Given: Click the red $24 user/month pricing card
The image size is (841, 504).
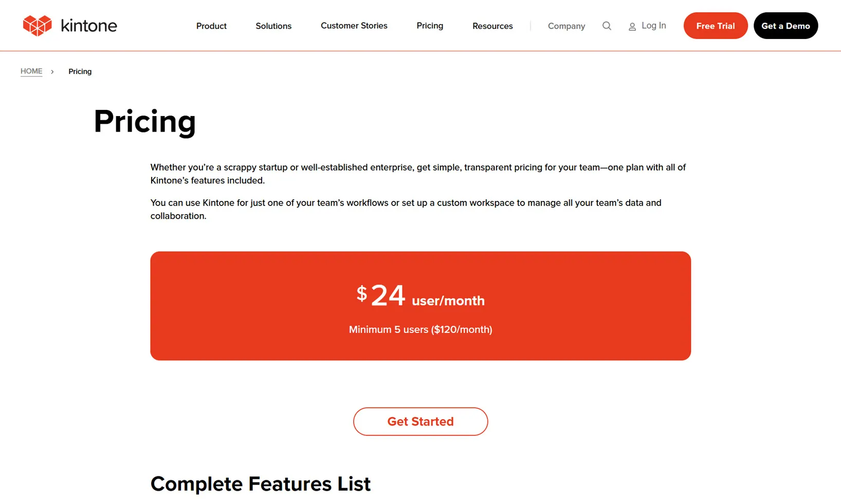Looking at the screenshot, I should pyautogui.click(x=420, y=306).
